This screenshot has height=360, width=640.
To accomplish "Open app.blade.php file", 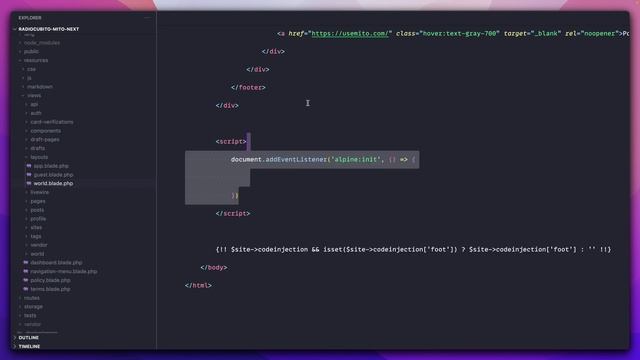I will (x=51, y=166).
